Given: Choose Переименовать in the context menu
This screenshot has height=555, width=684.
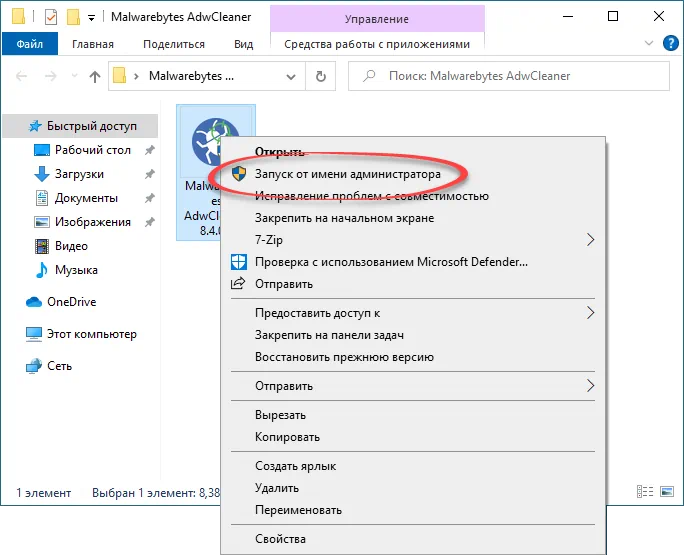Looking at the screenshot, I should tap(413, 510).
